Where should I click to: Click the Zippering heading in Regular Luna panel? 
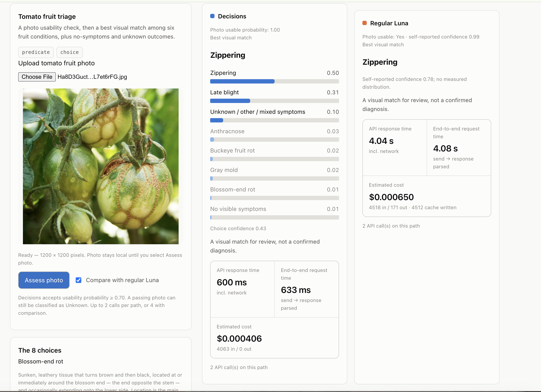[x=380, y=62]
